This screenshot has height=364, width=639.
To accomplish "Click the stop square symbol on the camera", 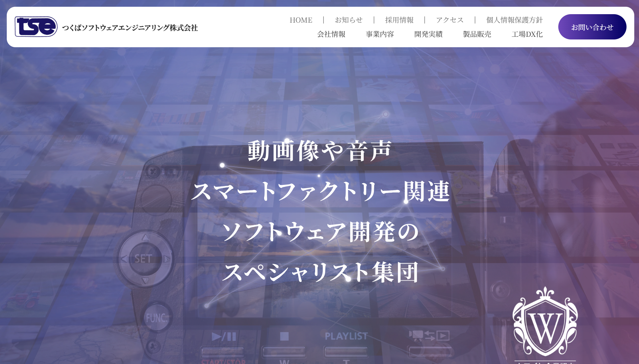I will [x=284, y=336].
